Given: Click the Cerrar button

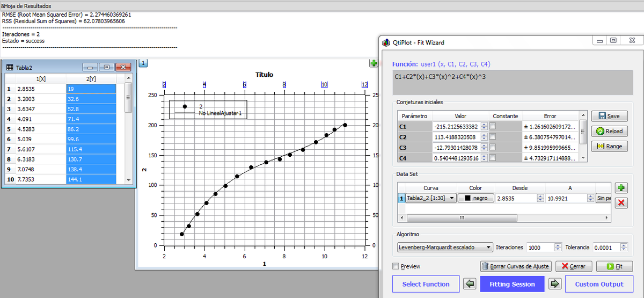Looking at the screenshot, I should [x=574, y=266].
